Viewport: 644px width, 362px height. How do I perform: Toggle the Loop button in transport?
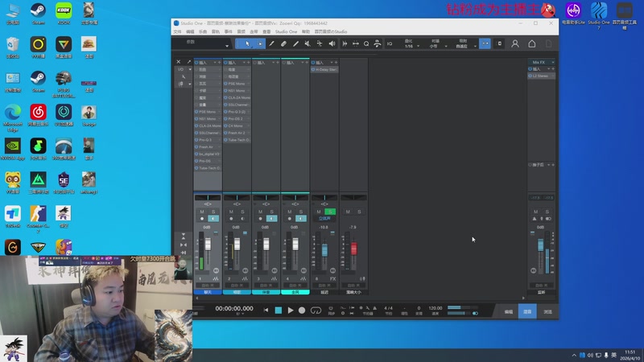tap(315, 310)
